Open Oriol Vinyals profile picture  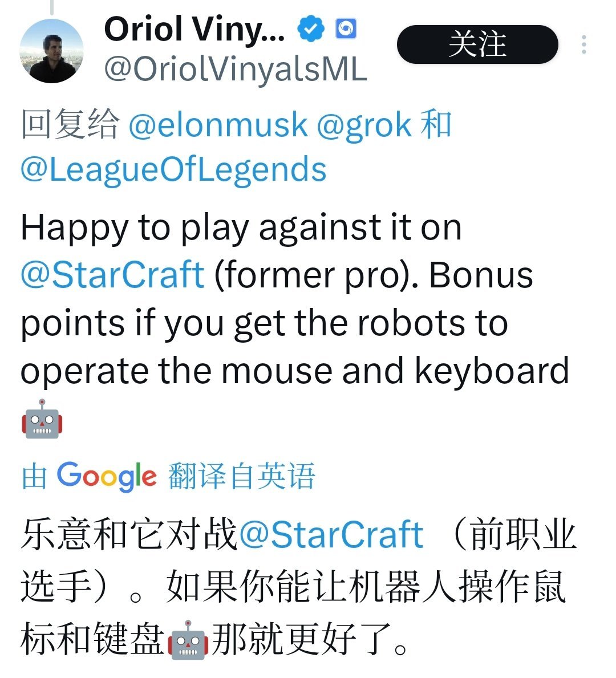pos(51,51)
